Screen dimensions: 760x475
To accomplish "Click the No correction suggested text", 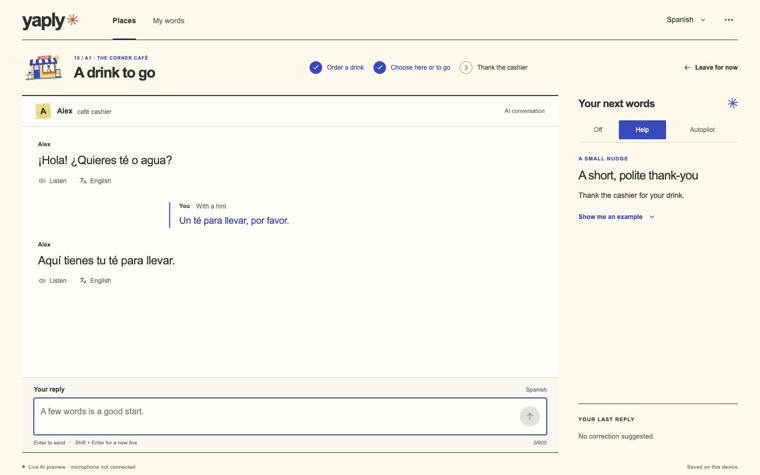I will (x=616, y=436).
